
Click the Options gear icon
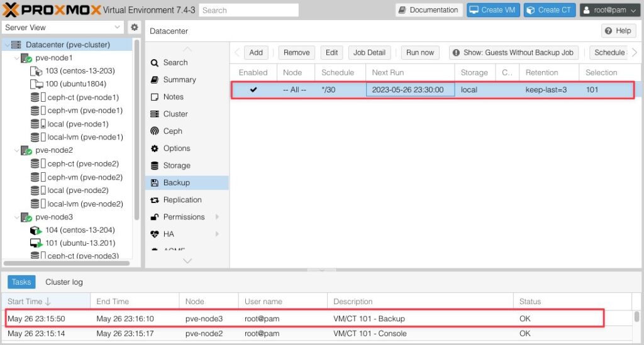click(155, 148)
